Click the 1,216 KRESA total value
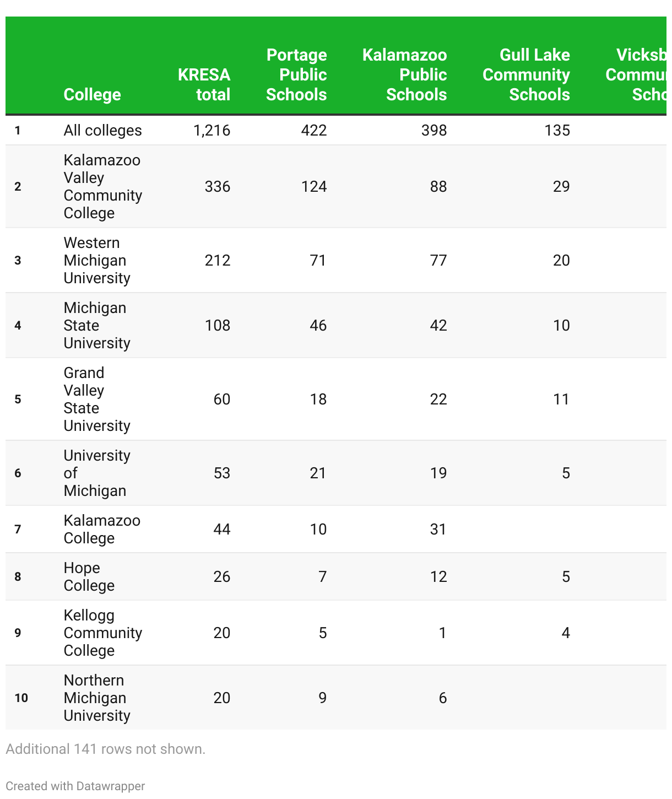 (x=212, y=131)
